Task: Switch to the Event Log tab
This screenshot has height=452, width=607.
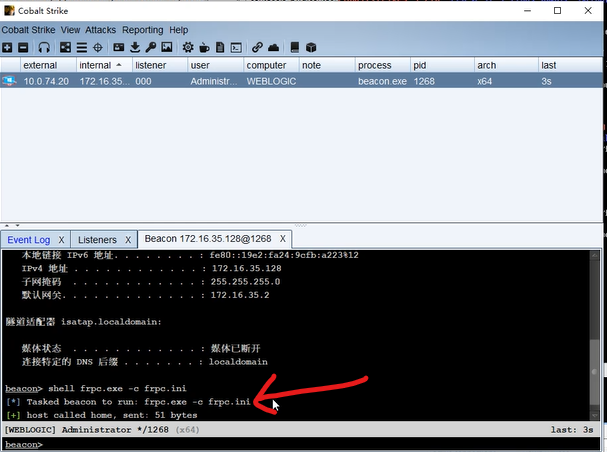Action: (29, 240)
